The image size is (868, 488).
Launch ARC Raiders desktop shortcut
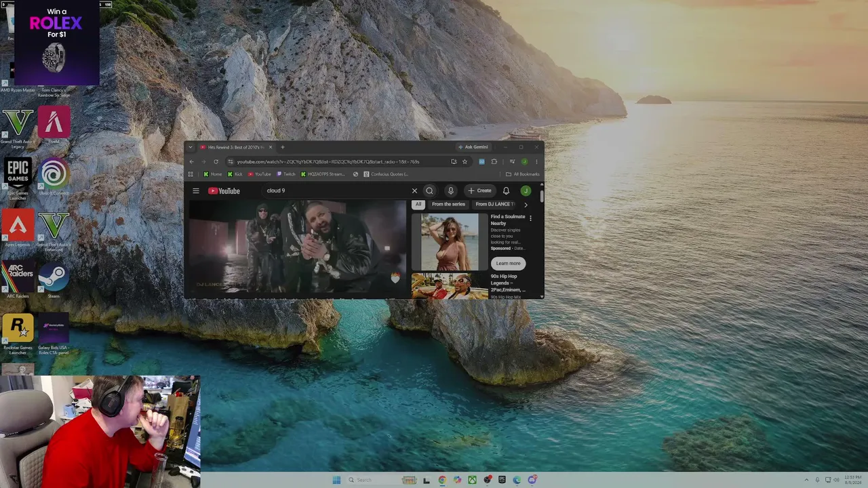[x=18, y=281]
